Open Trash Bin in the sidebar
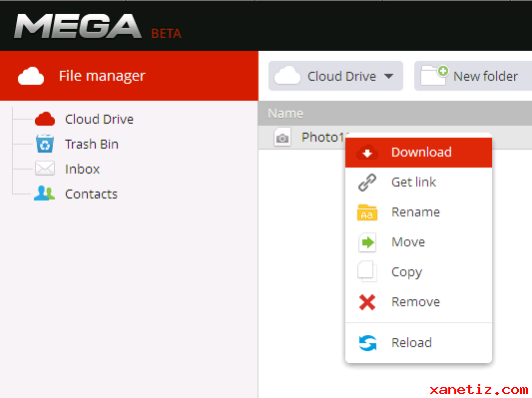 pyautogui.click(x=92, y=145)
